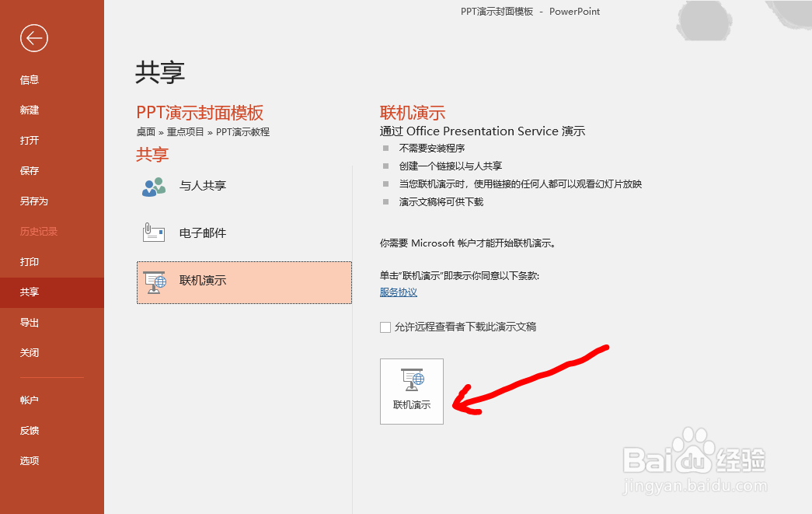Click the 演示文稿将可供下载 bullet text
The width and height of the screenshot is (812, 514).
[441, 202]
